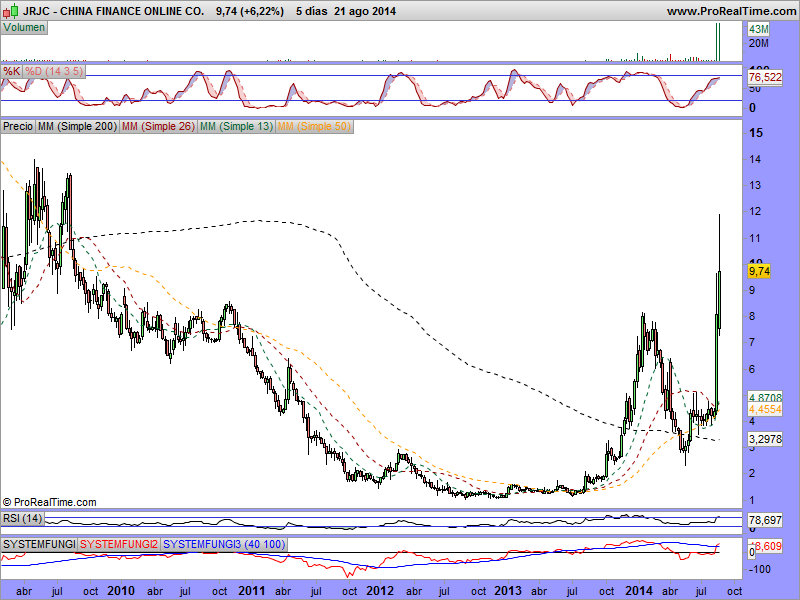Image resolution: width=800 pixels, height=600 pixels.
Task: Toggle the MM (Simple 26) moving average
Action: (157, 127)
